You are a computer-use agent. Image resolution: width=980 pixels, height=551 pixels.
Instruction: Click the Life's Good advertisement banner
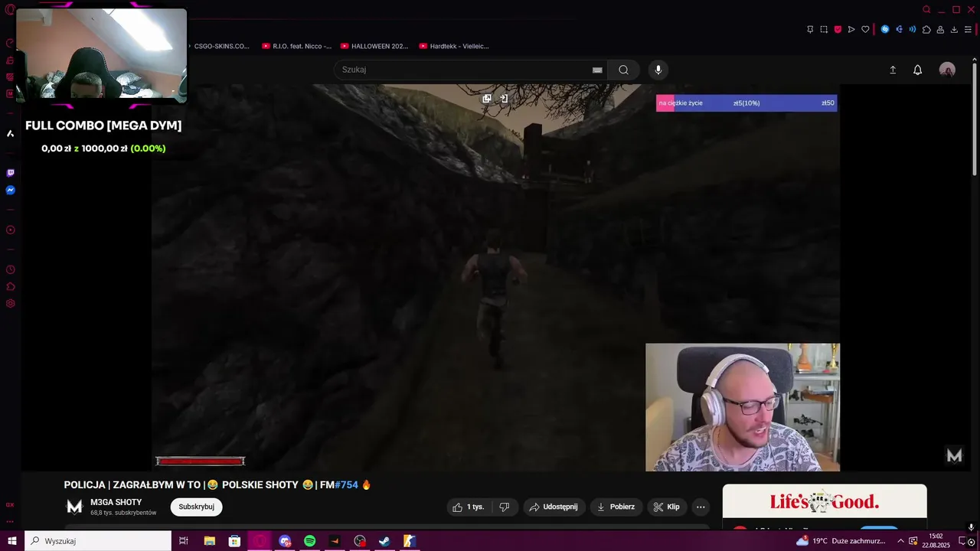[825, 502]
